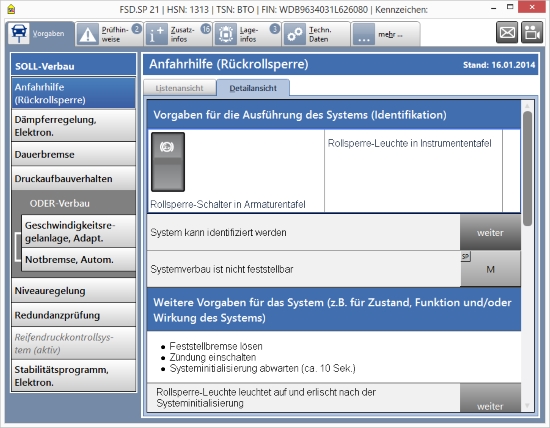Click M button for Systemverbau nicht feststellbar

(490, 269)
